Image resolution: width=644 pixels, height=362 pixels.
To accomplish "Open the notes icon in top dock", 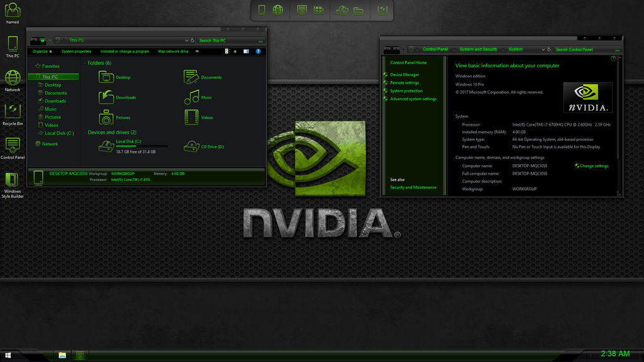I will 303,11.
